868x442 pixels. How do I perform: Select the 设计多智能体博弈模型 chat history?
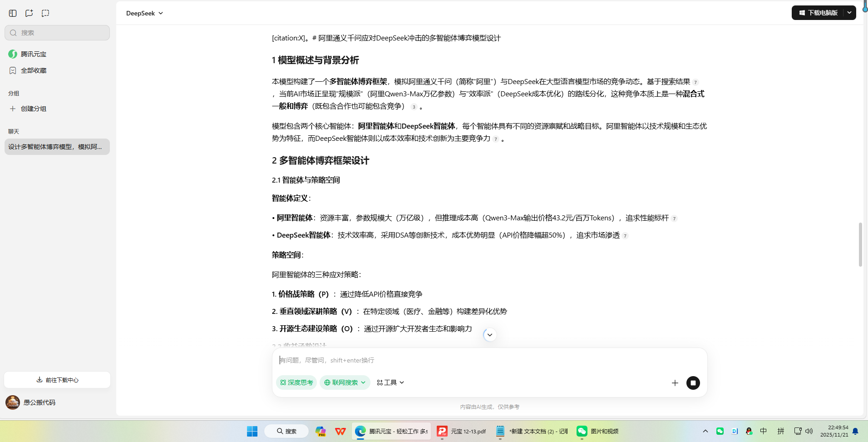tap(57, 147)
